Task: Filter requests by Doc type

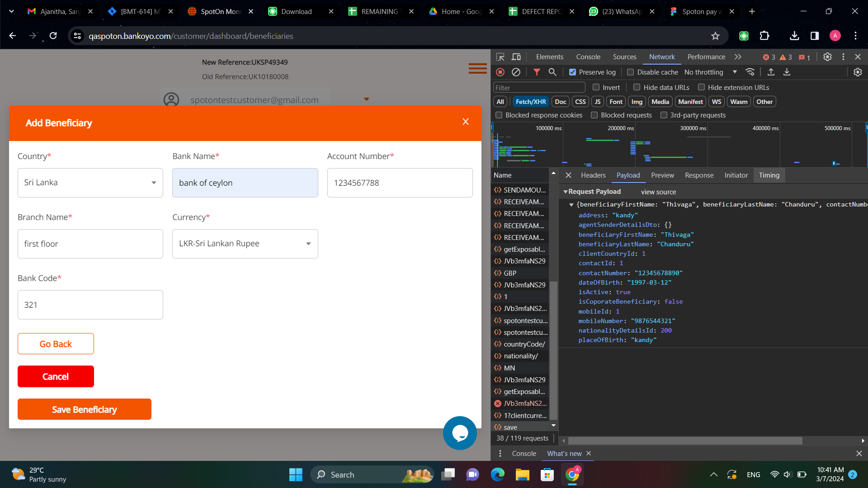Action: click(561, 102)
